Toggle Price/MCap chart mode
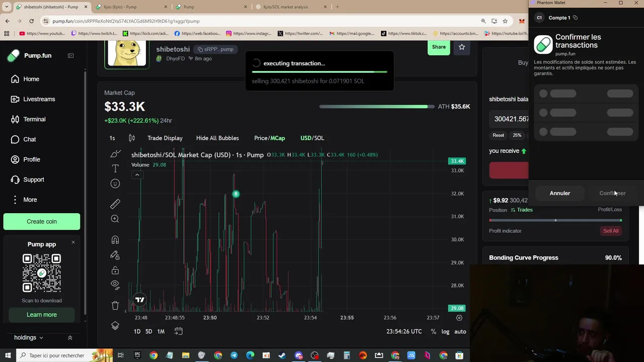Screen dimensions: 644x362 [269, 138]
